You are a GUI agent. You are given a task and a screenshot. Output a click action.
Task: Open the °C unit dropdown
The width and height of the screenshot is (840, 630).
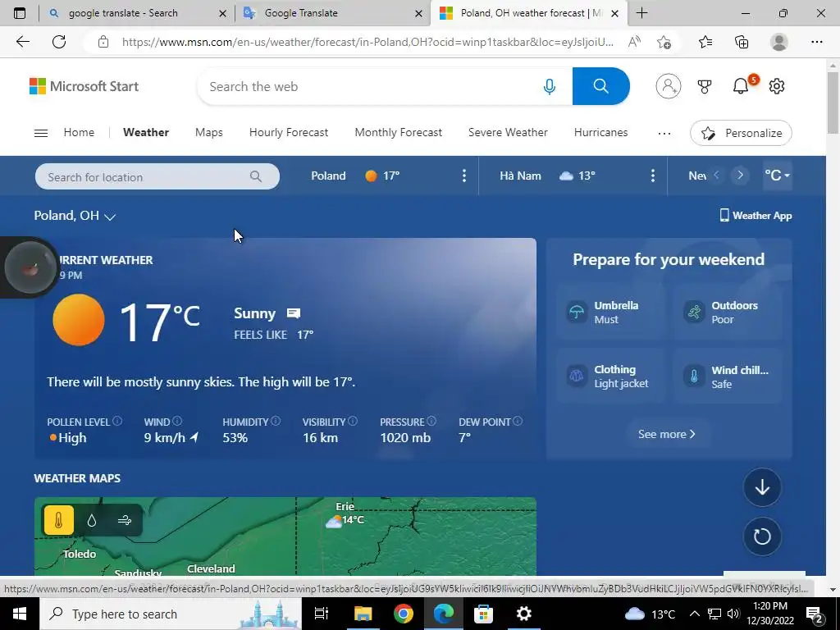tap(778, 176)
